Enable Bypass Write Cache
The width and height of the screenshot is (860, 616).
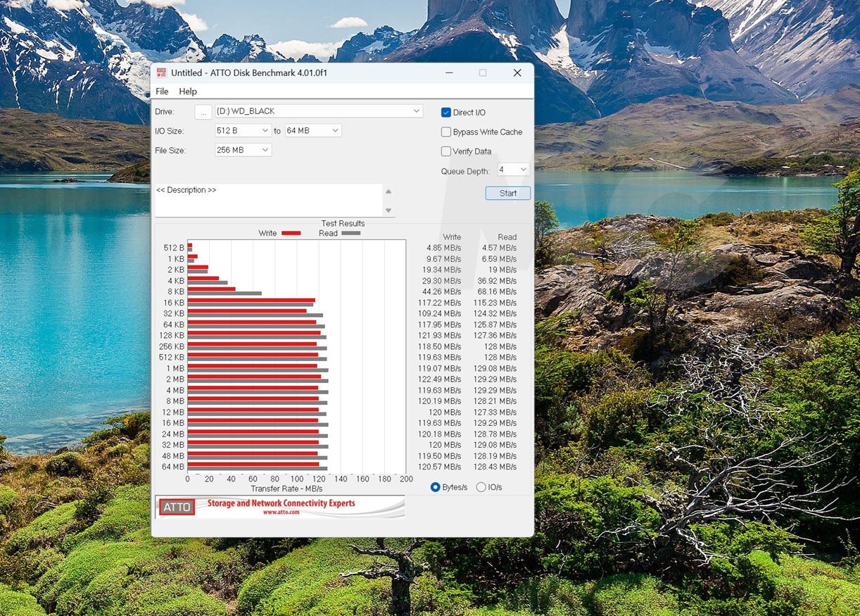(x=446, y=132)
